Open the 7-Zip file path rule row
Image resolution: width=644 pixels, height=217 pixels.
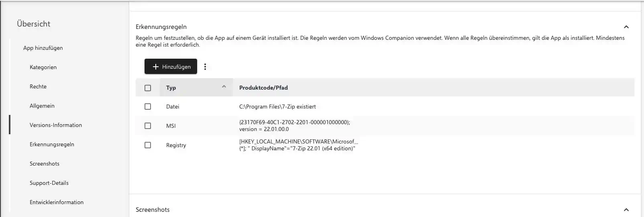[x=277, y=106]
